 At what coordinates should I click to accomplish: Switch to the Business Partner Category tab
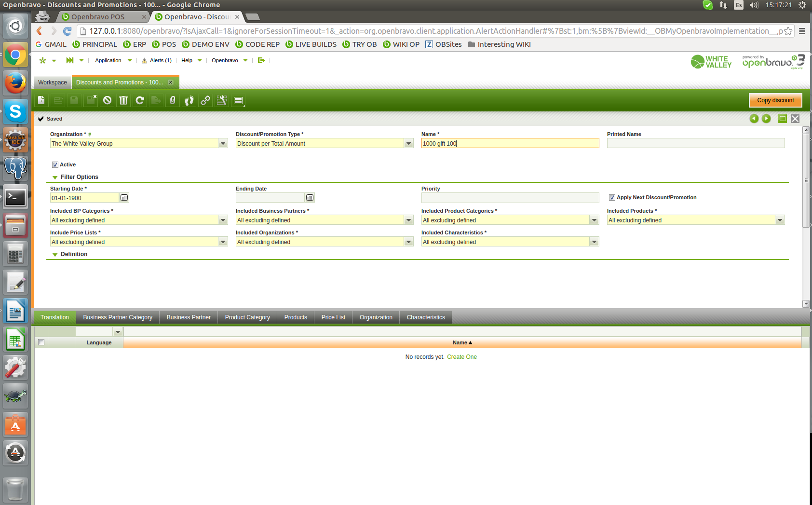[118, 317]
